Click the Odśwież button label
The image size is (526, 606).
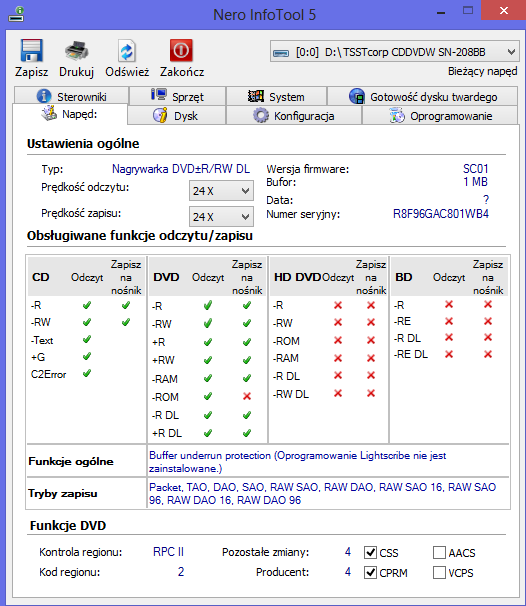point(127,72)
